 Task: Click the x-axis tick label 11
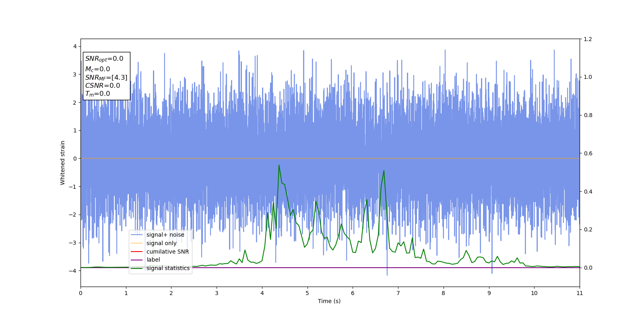point(580,293)
